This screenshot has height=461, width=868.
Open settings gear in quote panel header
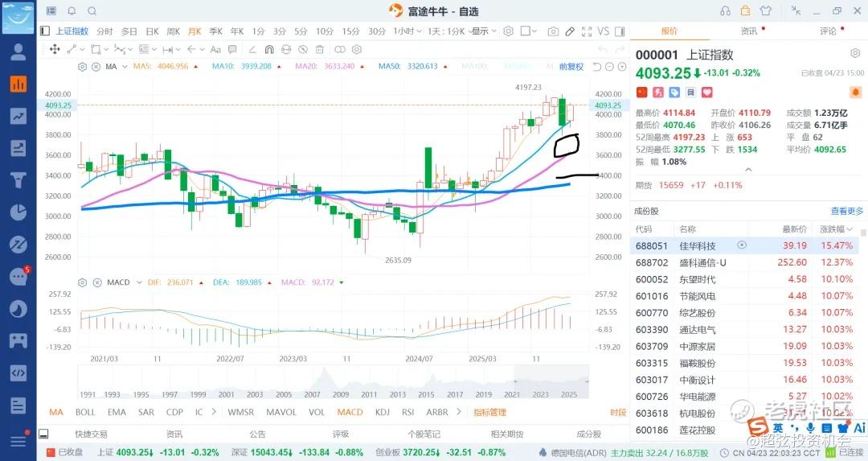tap(855, 53)
